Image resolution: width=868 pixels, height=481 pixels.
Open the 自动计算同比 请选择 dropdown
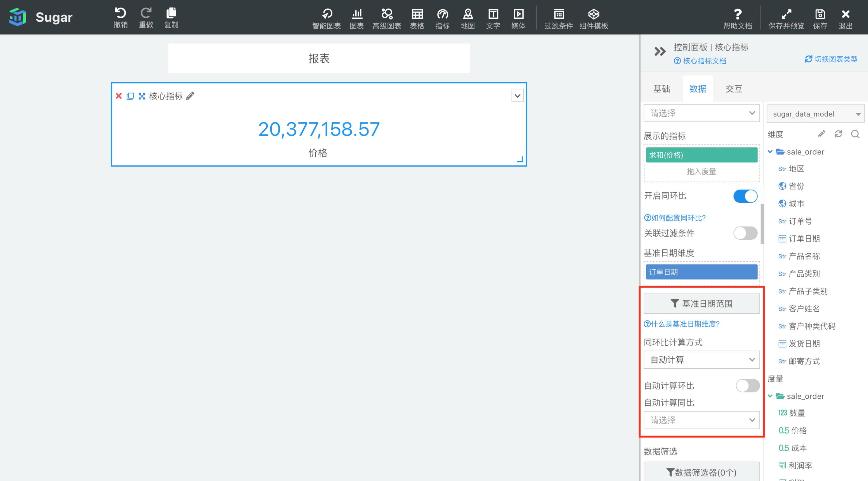click(x=702, y=420)
